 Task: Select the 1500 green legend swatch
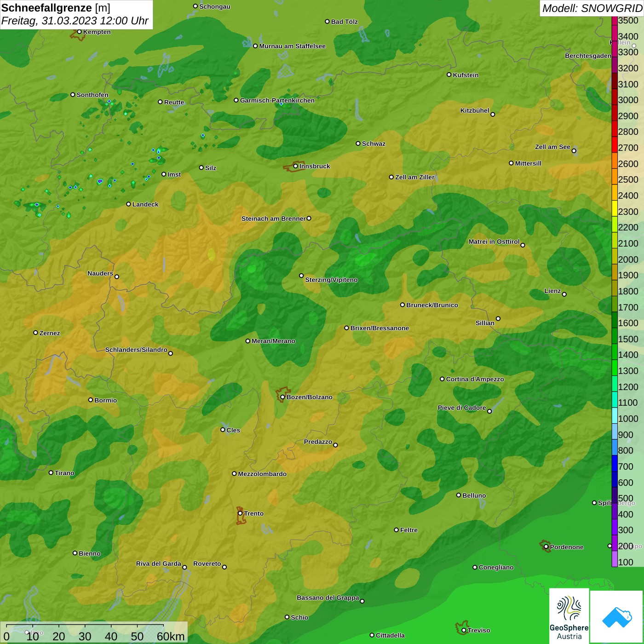(615, 339)
